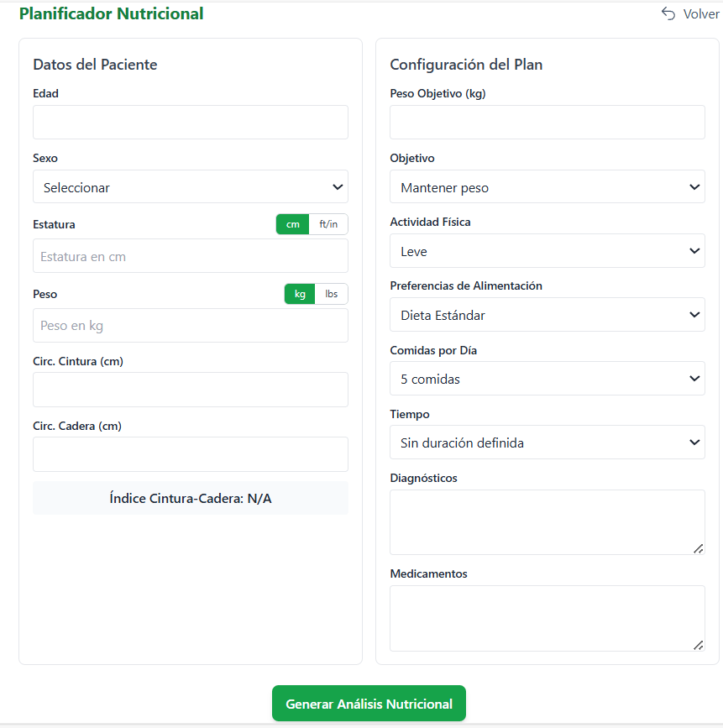Click the Diagnósticos text area
Viewport: 723px width, 728px height.
(x=547, y=522)
